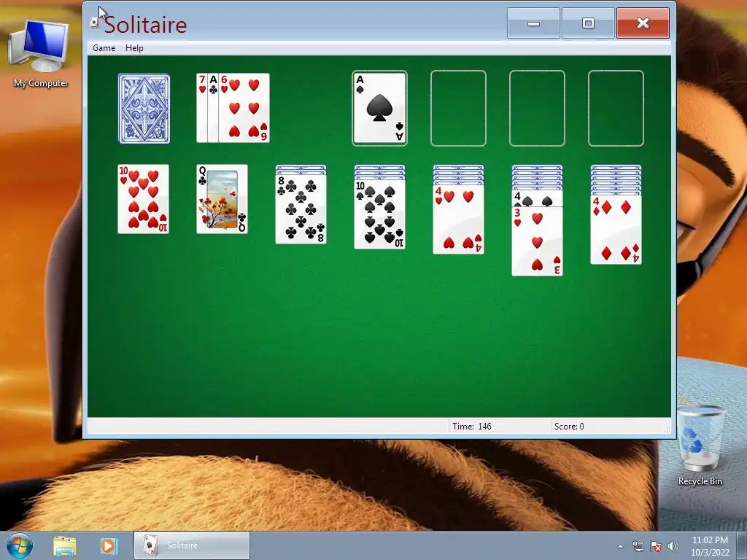Select the Queen of clubs card

pyautogui.click(x=222, y=199)
